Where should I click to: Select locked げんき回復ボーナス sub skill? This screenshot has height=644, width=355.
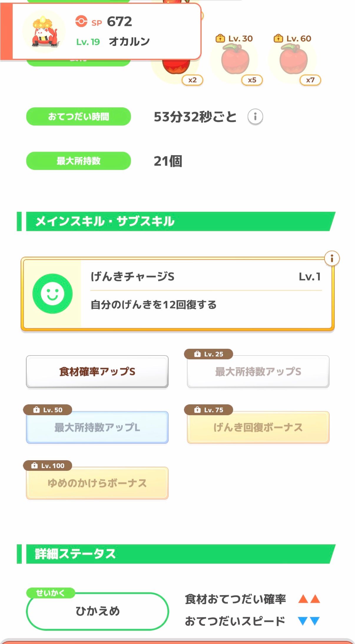(258, 427)
